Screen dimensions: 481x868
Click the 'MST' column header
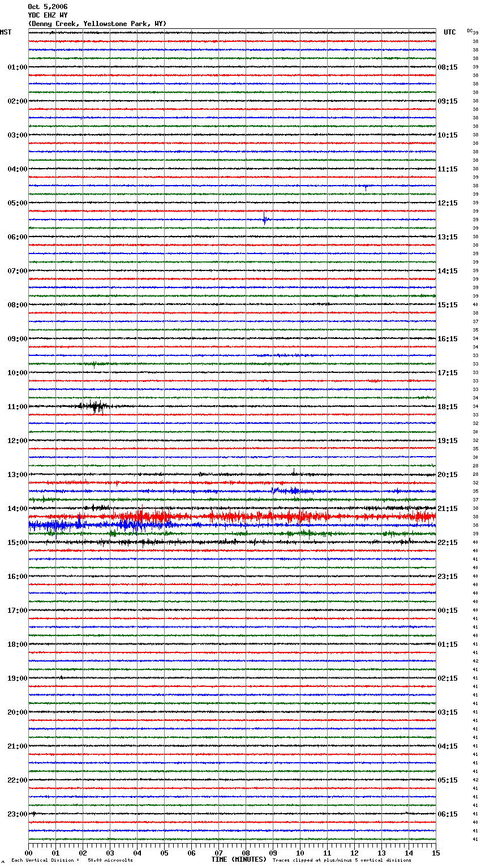tap(6, 32)
